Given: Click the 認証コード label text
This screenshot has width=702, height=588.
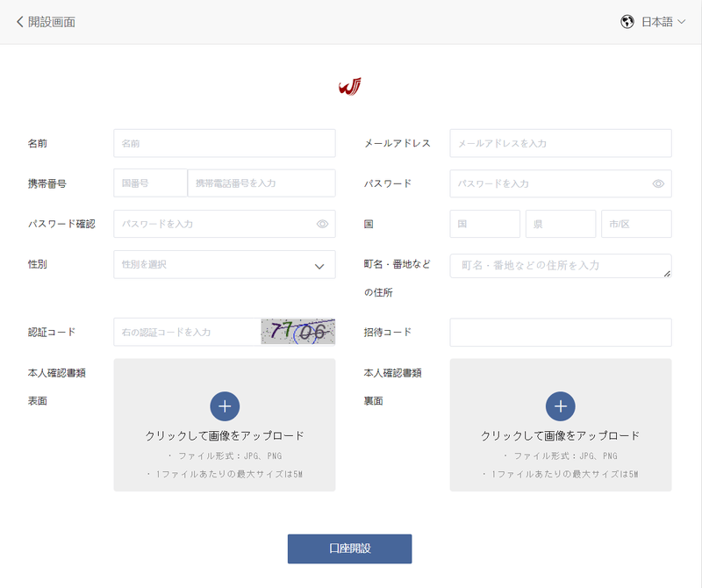Looking at the screenshot, I should tap(52, 333).
